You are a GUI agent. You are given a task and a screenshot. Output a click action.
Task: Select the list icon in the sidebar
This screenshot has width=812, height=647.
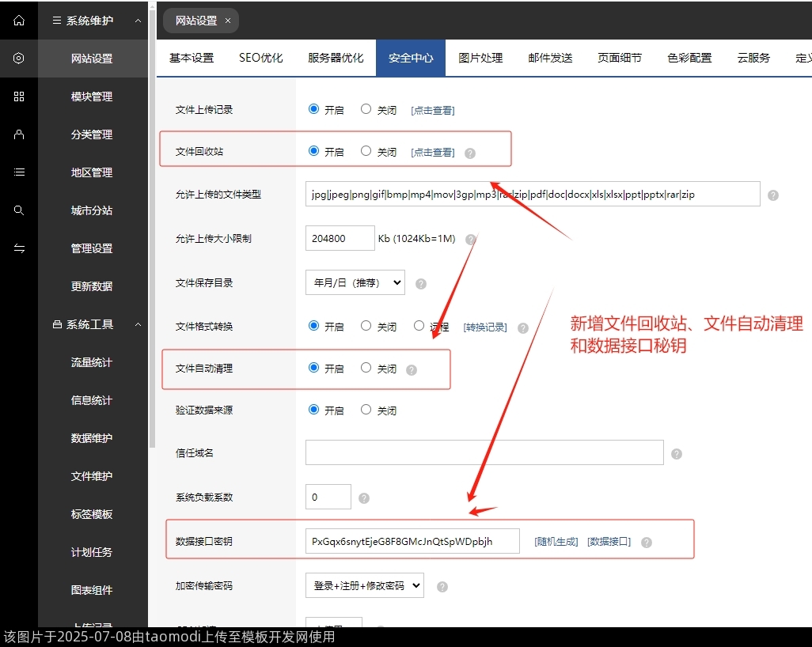(x=19, y=172)
